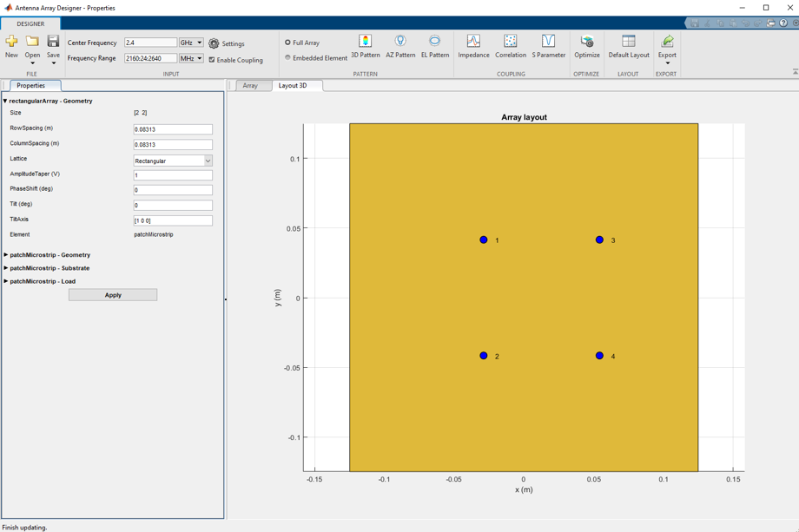Show the EL Pattern plot
Screen dimensions: 799x532
point(434,46)
